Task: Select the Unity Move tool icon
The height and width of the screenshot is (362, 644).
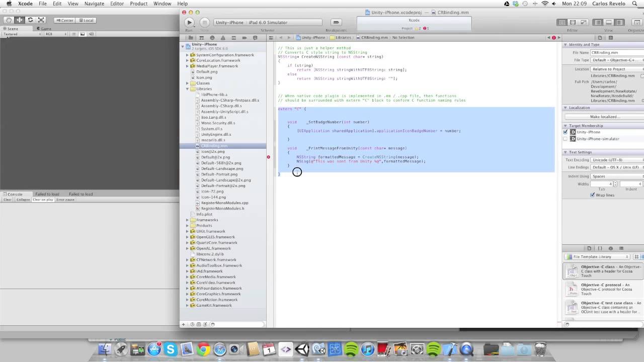Action: coord(19,20)
